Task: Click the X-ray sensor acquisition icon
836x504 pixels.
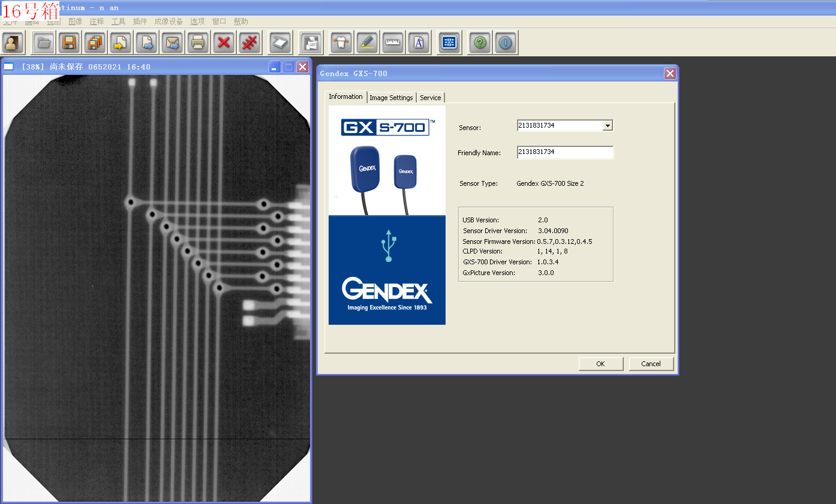Action: click(311, 43)
